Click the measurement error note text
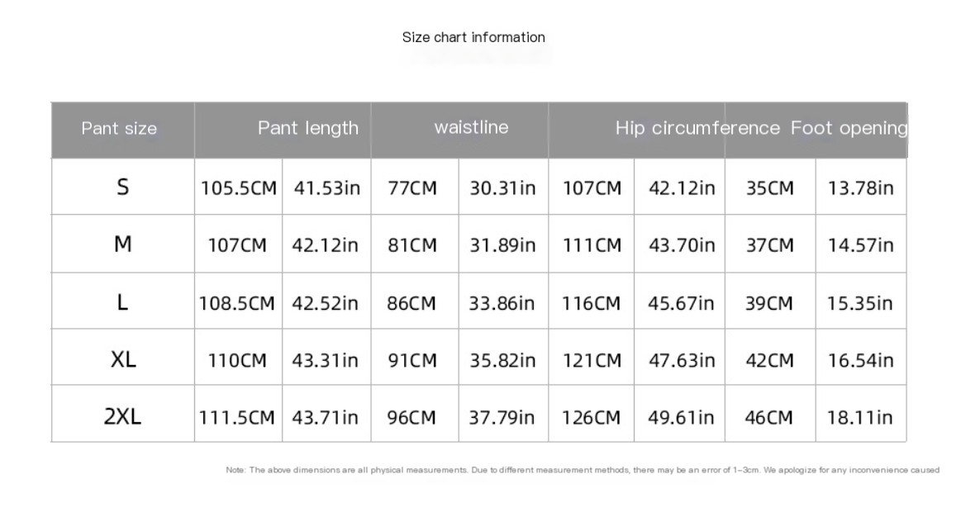Screen dimensions: 980x517 [583, 470]
